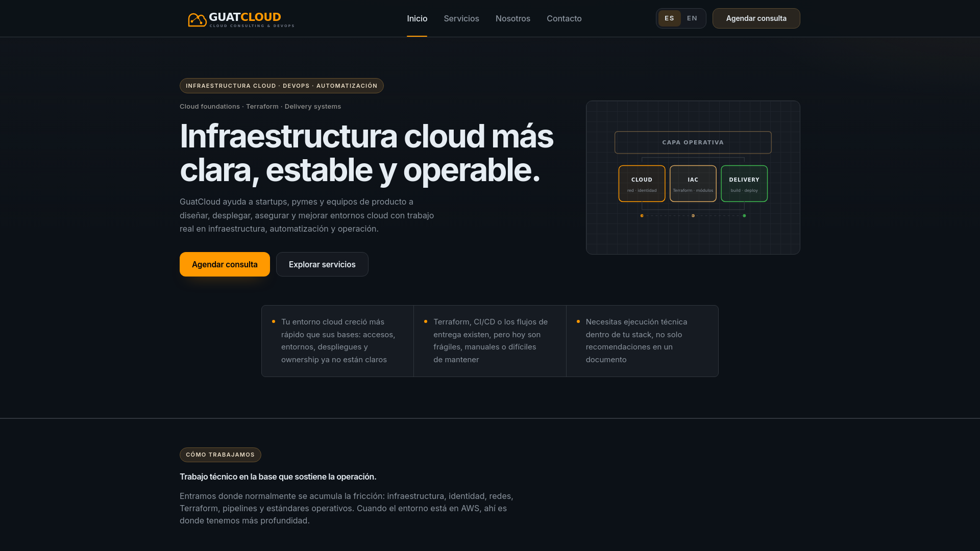This screenshot has height=551, width=980.
Task: Switch language to ES
Action: (x=669, y=18)
